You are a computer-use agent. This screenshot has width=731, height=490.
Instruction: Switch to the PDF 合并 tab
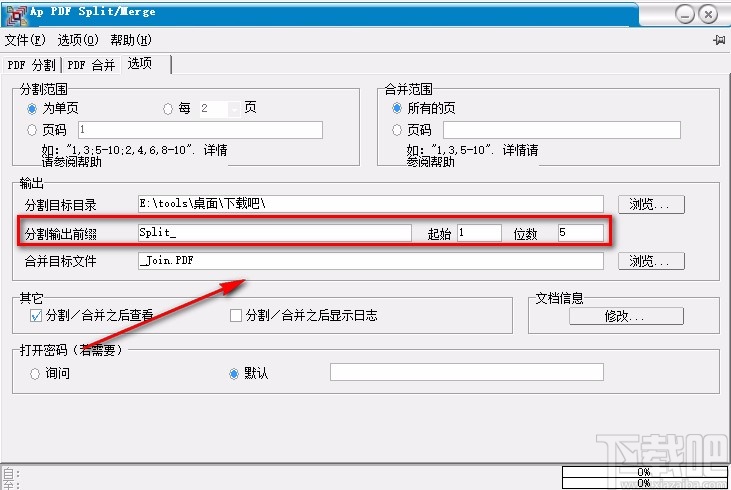pos(91,65)
